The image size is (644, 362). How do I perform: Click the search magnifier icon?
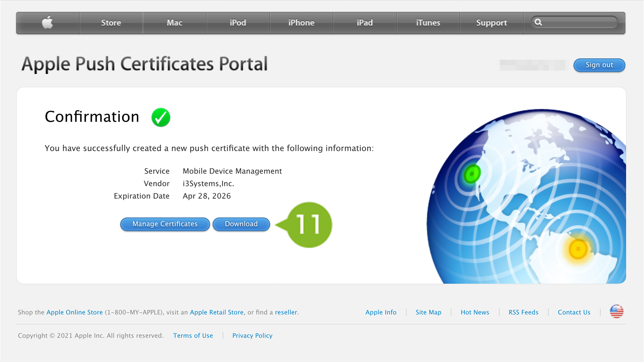(538, 22)
